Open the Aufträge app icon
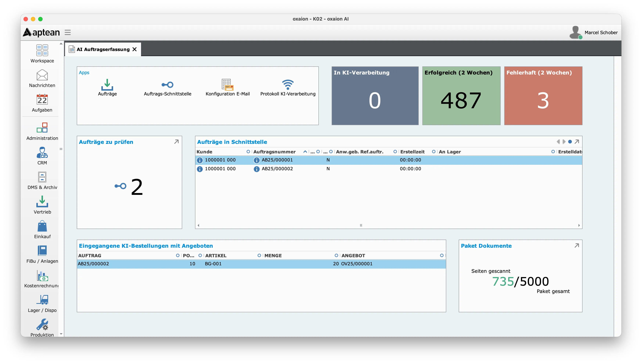Viewport: 642px width, 364px height. [107, 85]
